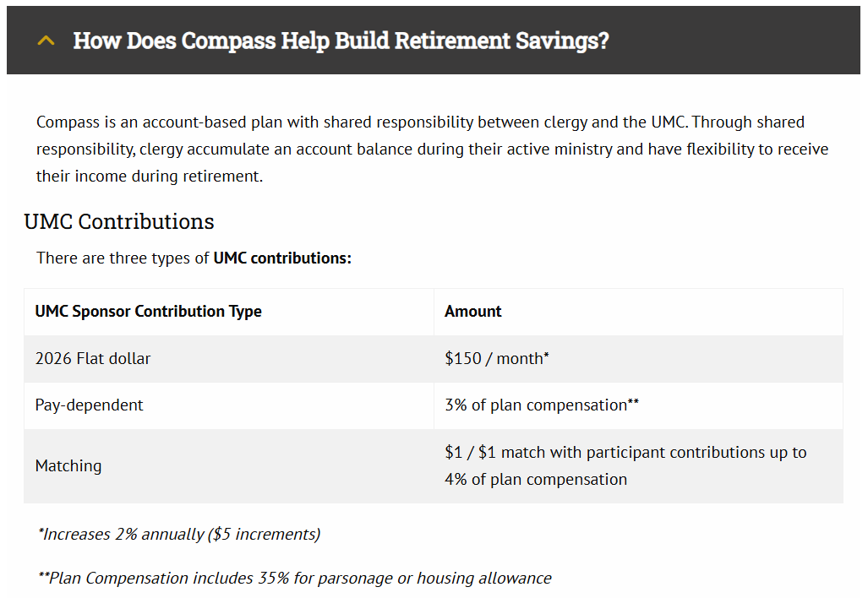Select the "Pay-dependent" table cell

[x=90, y=405]
